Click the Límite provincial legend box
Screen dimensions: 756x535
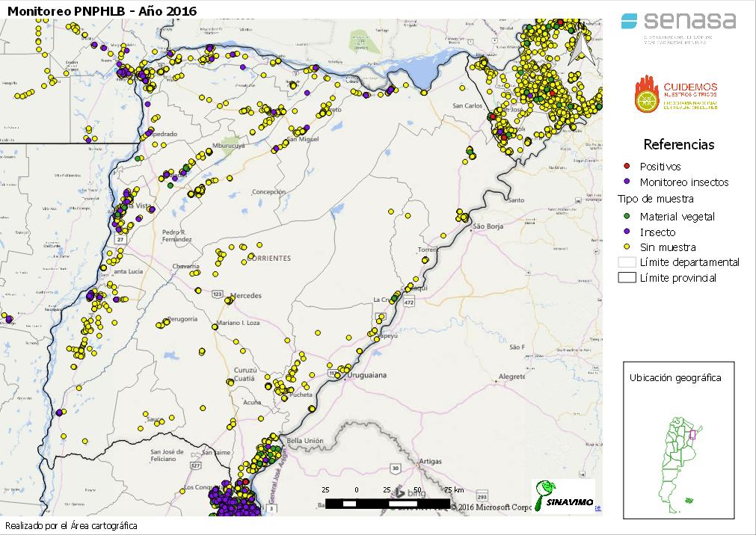[x=626, y=278]
